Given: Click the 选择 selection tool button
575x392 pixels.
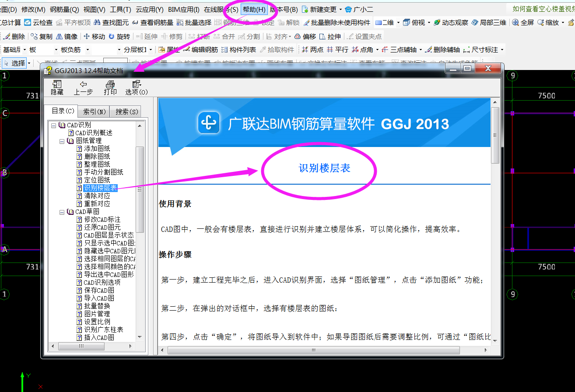Looking at the screenshot, I should tap(15, 63).
